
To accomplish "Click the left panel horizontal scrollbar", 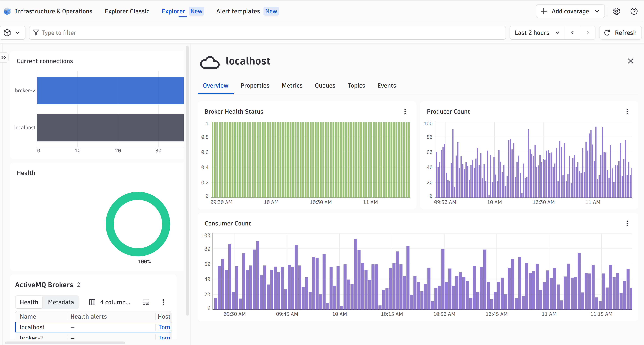I will click(65, 343).
